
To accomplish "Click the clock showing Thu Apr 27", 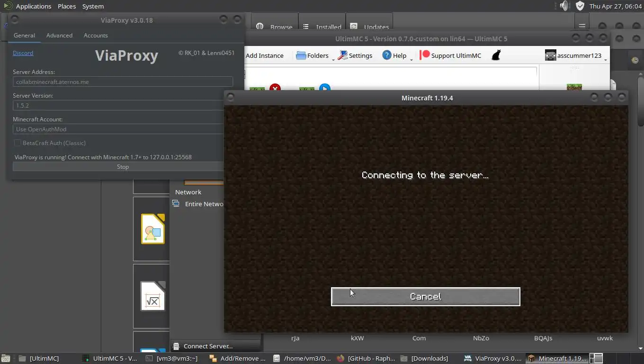I will [x=615, y=6].
